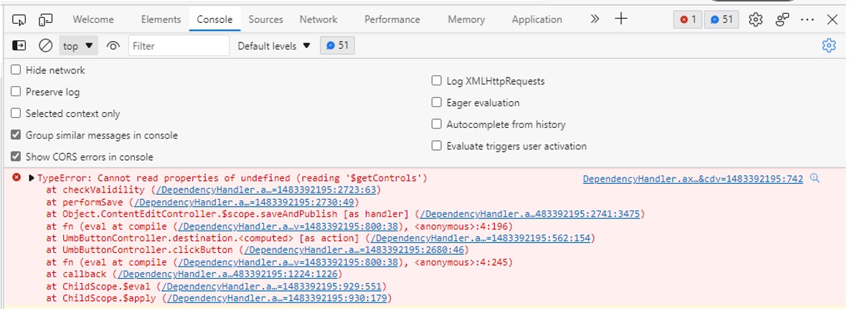Open checkValidility link ending 2723:63
Viewport: 868px width, 316px height.
(x=265, y=190)
